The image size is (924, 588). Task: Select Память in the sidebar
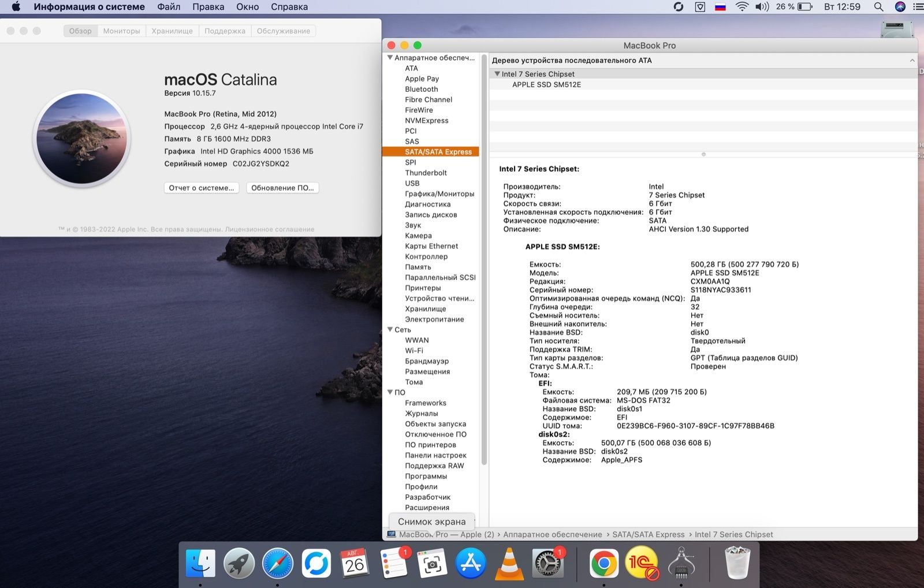click(418, 267)
